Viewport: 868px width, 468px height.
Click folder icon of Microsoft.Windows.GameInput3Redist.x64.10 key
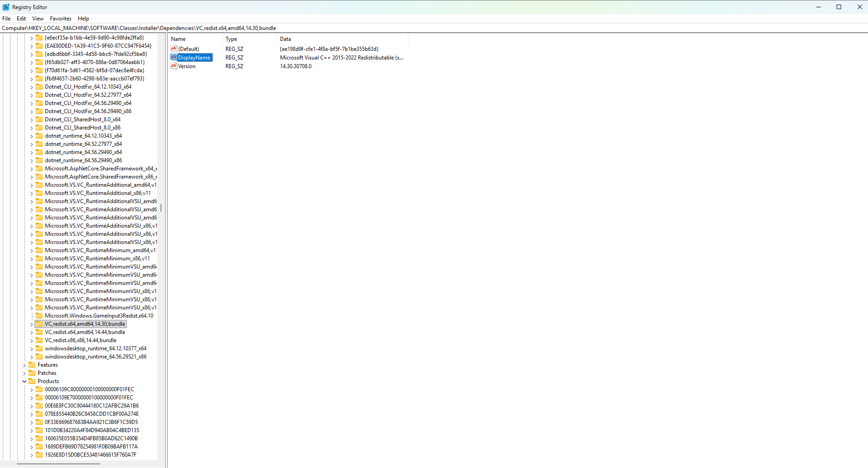coord(39,316)
